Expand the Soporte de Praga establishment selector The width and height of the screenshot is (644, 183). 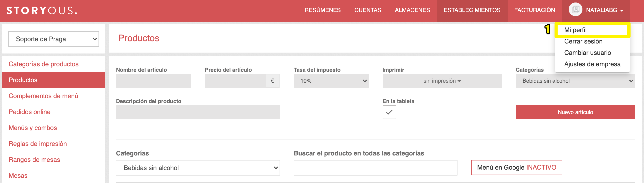coord(54,39)
